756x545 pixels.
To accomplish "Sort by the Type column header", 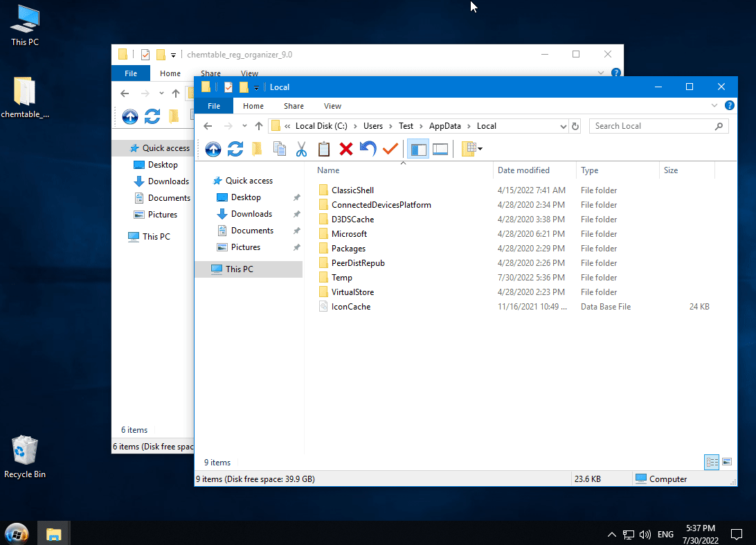I will coord(589,170).
